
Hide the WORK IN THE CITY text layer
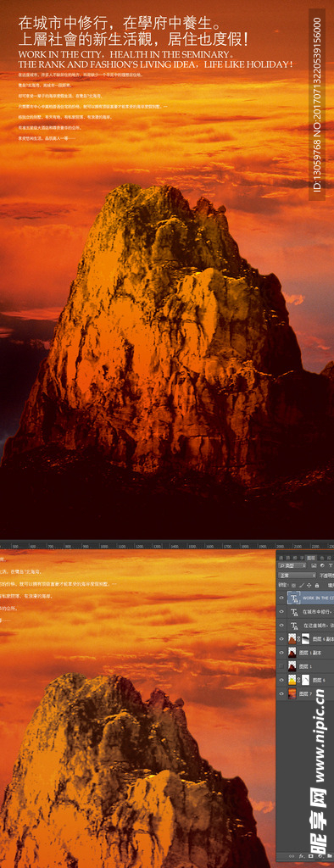pyautogui.click(x=281, y=598)
